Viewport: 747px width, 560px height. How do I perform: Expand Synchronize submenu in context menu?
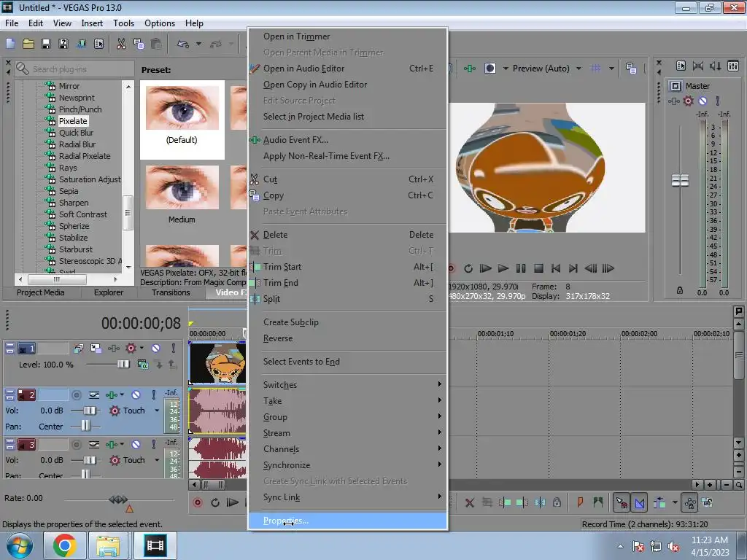[x=348, y=465]
